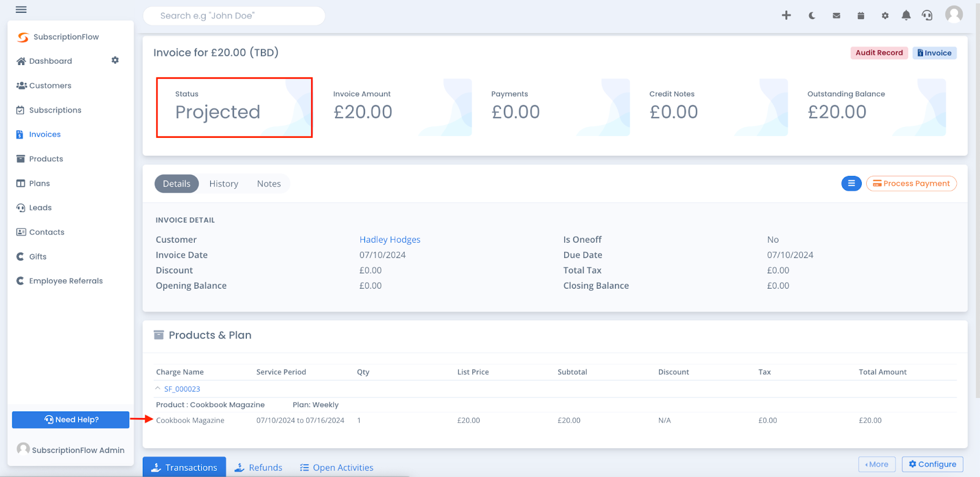
Task: Open Gifts in sidebar
Action: point(31,256)
